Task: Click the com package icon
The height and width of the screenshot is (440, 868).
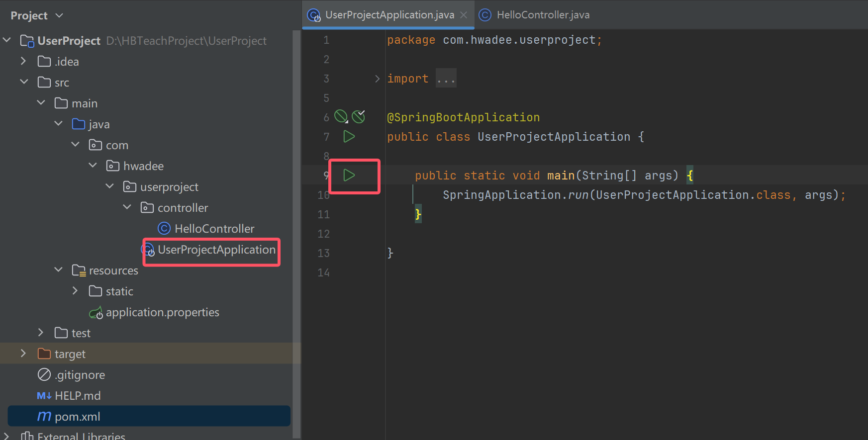Action: coord(96,145)
